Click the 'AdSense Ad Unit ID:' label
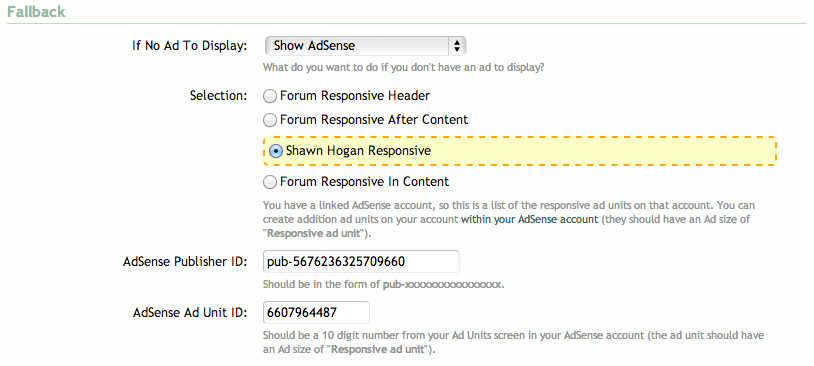814x366 pixels. [190, 313]
